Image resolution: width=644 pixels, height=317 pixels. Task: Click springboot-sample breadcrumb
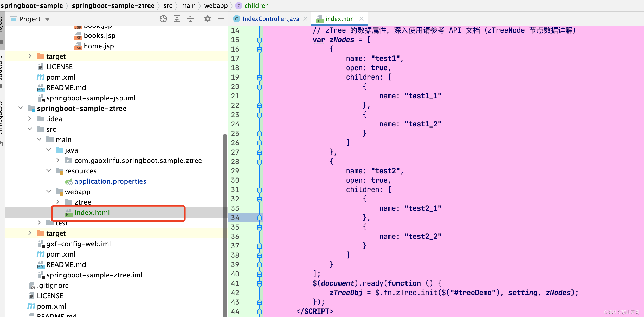(31, 5)
